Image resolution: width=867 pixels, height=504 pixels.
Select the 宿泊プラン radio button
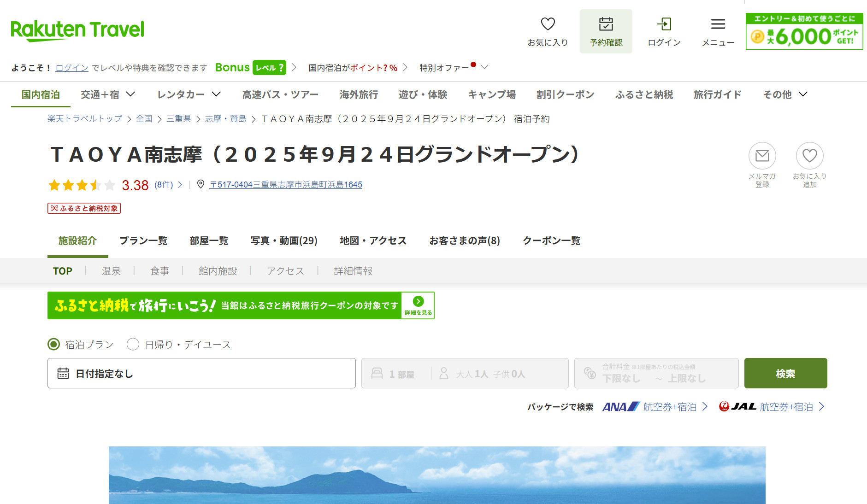[x=54, y=344]
